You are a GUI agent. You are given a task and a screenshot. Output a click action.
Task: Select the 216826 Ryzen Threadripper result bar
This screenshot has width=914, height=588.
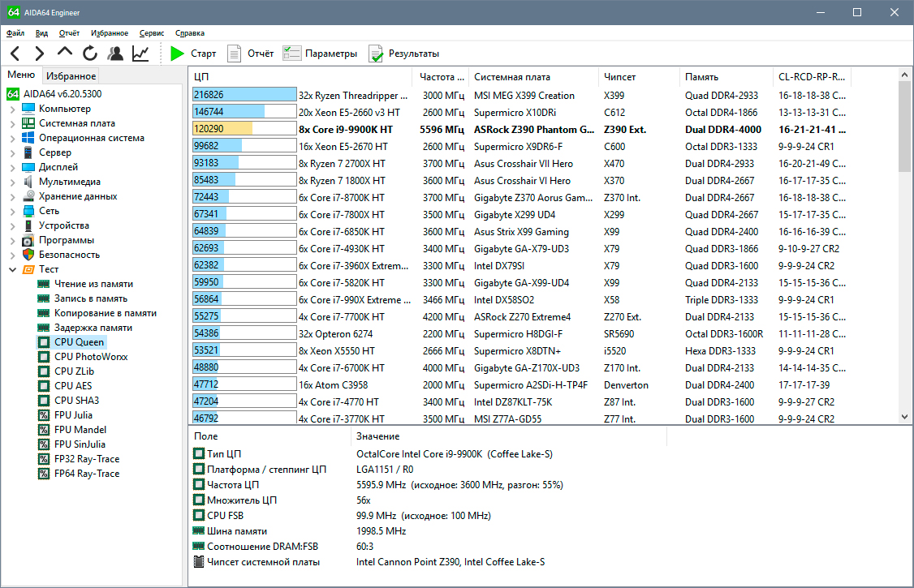(x=244, y=95)
